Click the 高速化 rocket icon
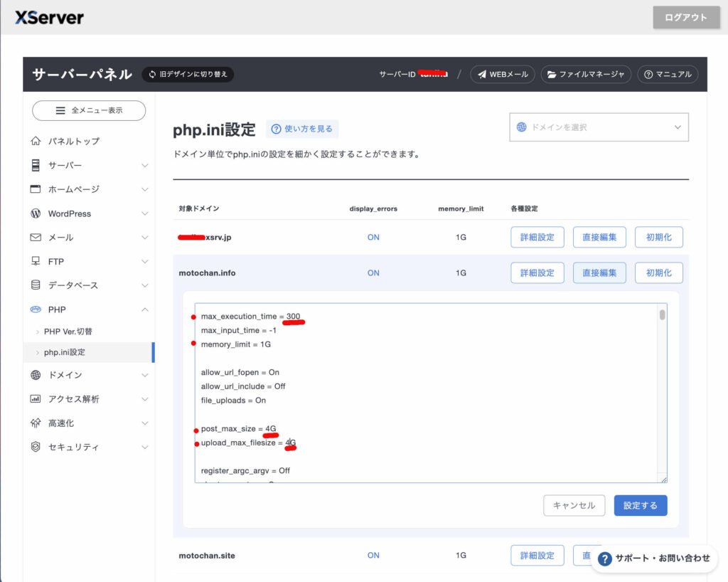728x582 pixels. click(36, 423)
